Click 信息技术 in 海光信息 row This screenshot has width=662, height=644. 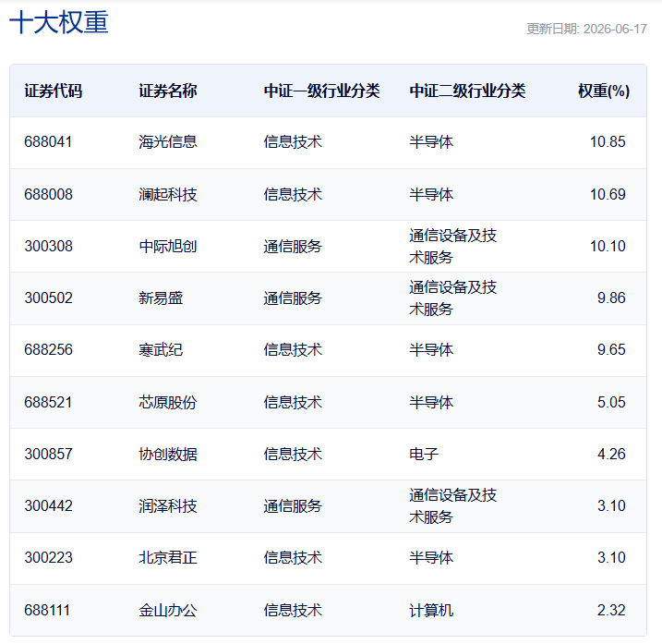click(293, 142)
